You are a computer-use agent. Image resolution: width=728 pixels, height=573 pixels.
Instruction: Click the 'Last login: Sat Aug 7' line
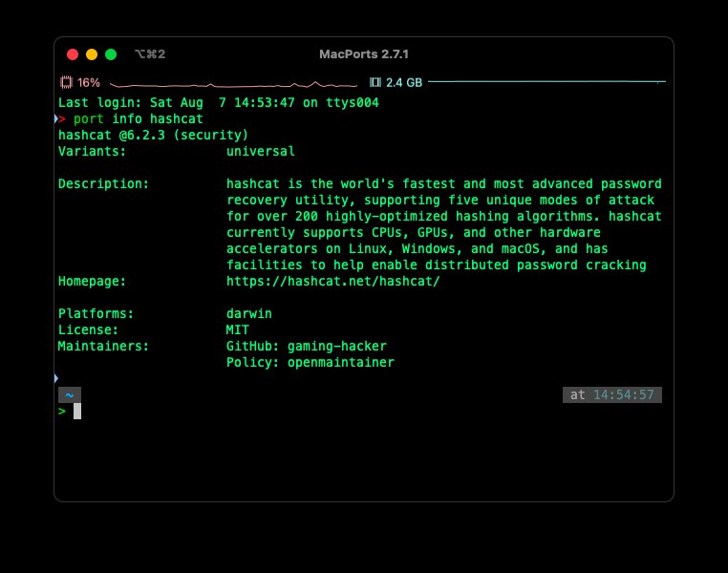218,103
